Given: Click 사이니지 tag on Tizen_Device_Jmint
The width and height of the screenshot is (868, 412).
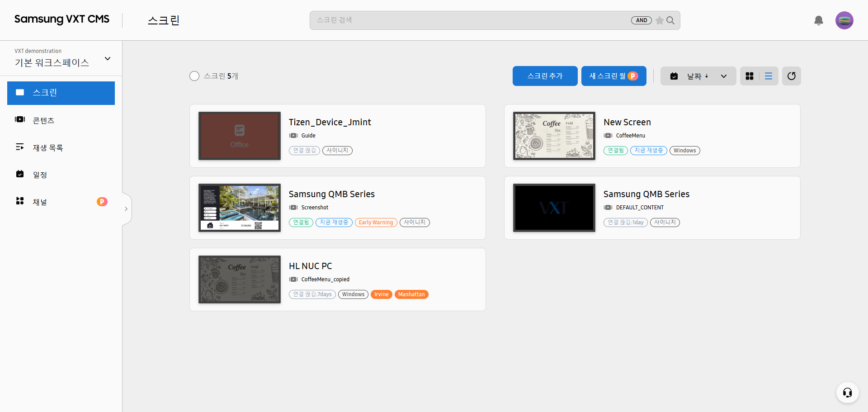Looking at the screenshot, I should pos(337,151).
